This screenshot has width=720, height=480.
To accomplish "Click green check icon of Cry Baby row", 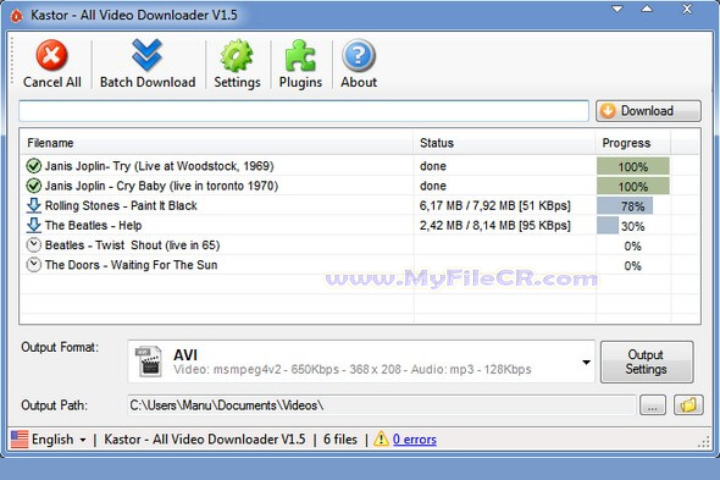I will coord(33,186).
